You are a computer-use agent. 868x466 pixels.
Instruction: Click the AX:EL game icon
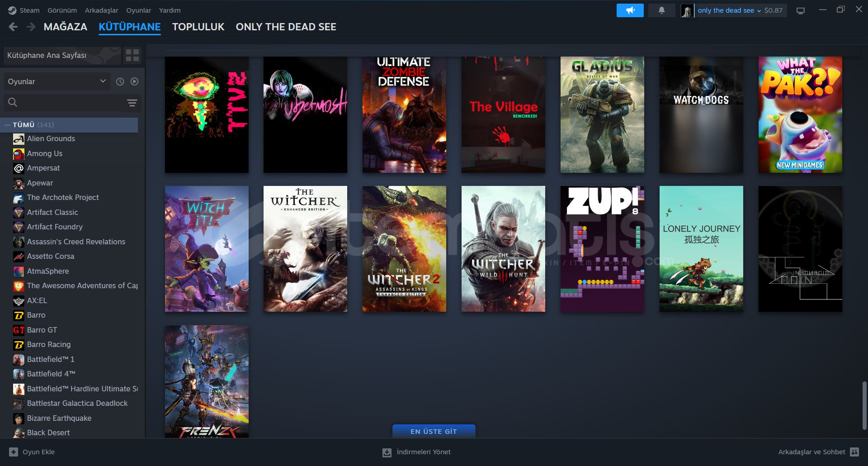pyautogui.click(x=19, y=300)
